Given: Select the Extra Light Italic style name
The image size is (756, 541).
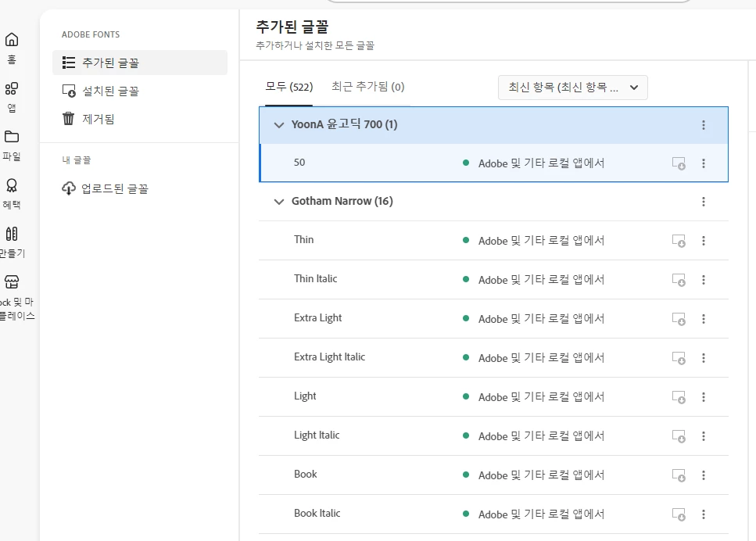Looking at the screenshot, I should [x=329, y=356].
